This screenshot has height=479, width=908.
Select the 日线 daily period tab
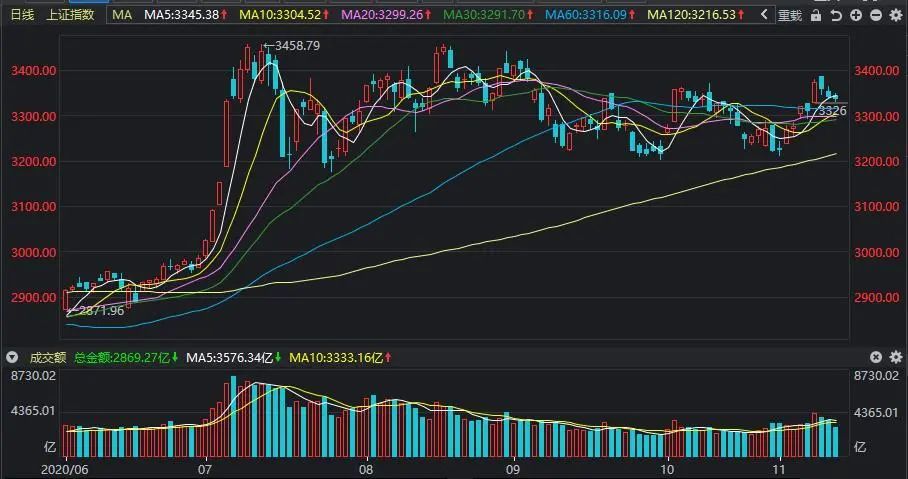point(21,15)
